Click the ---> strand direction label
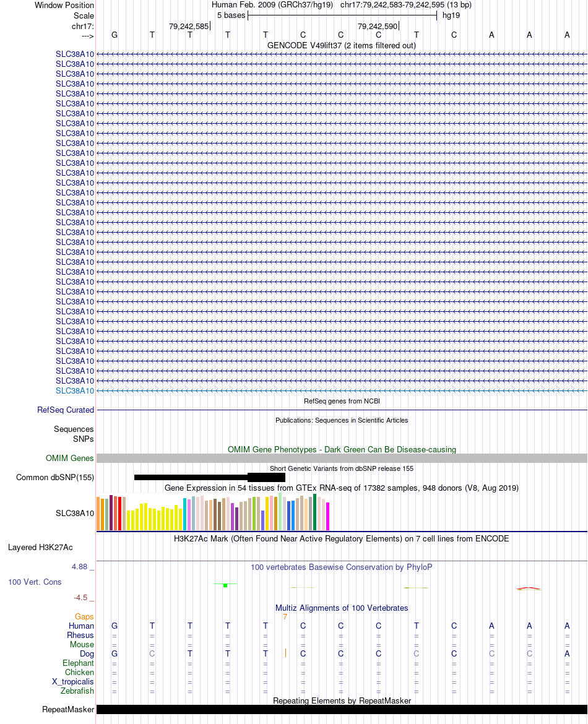The width and height of the screenshot is (588, 724). (87, 36)
